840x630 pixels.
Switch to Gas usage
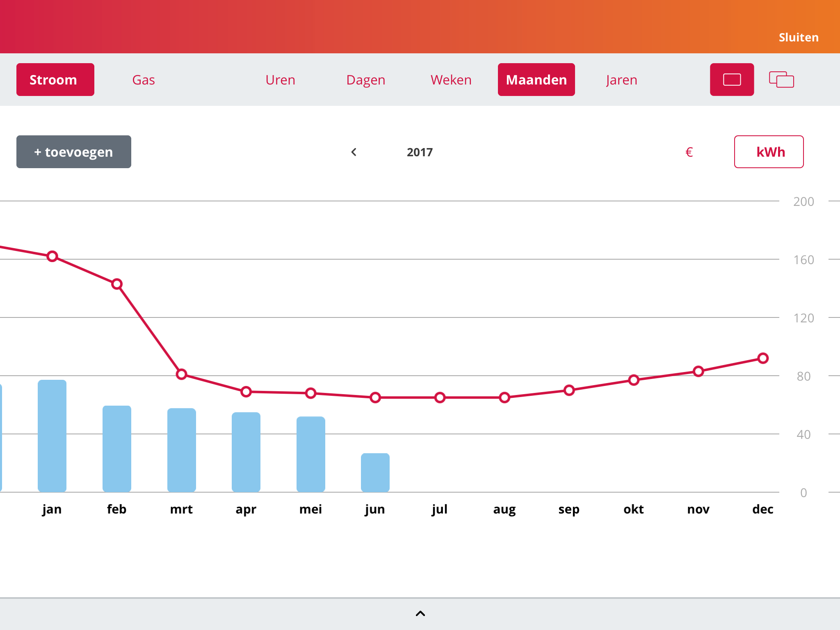click(144, 80)
